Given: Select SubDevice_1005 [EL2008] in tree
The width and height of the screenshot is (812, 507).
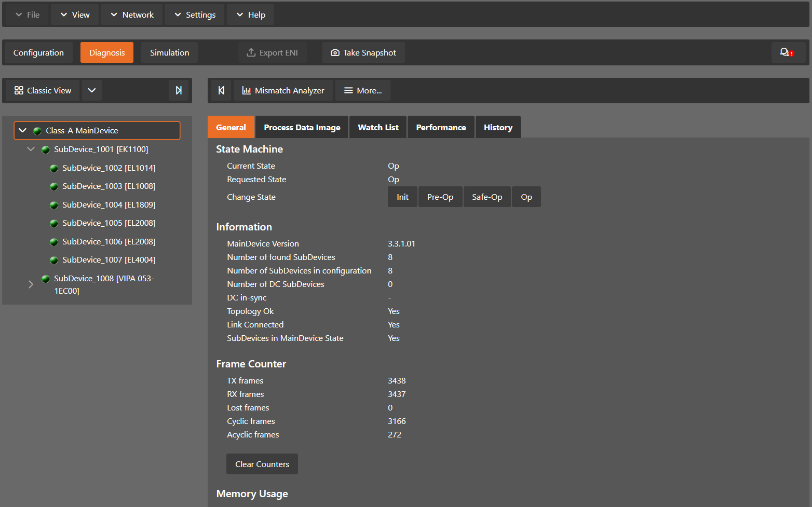Looking at the screenshot, I should tap(109, 223).
